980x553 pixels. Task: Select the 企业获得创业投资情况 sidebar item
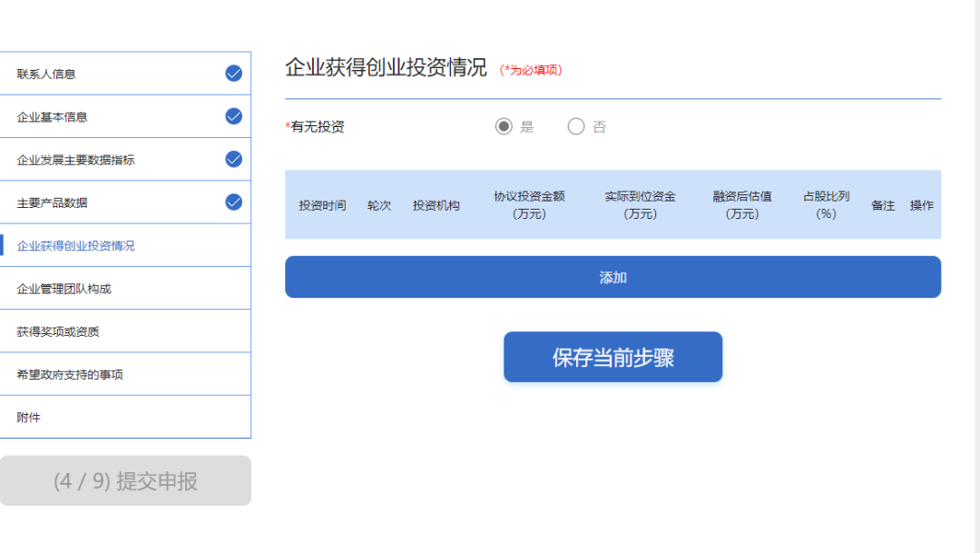(76, 245)
